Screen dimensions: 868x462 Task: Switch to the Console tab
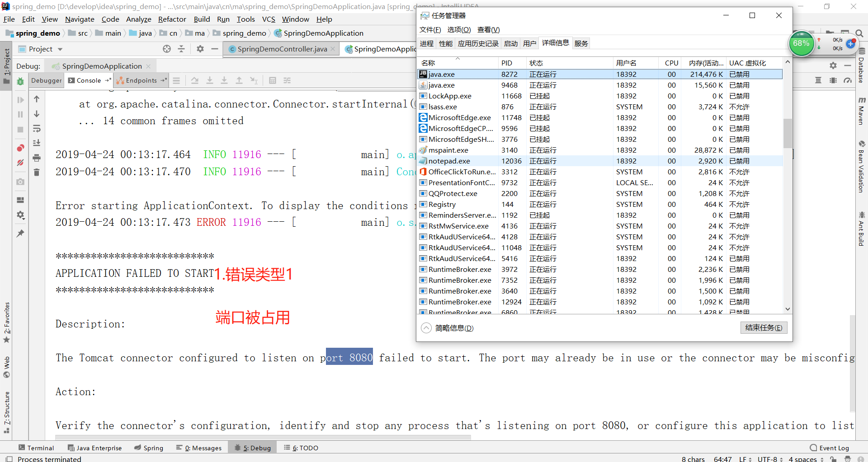pyautogui.click(x=89, y=80)
